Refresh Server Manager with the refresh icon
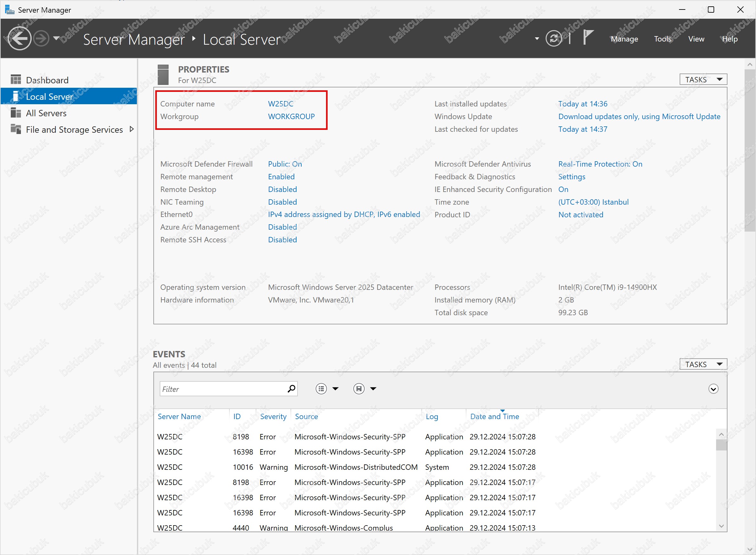The image size is (756, 555). click(x=554, y=38)
